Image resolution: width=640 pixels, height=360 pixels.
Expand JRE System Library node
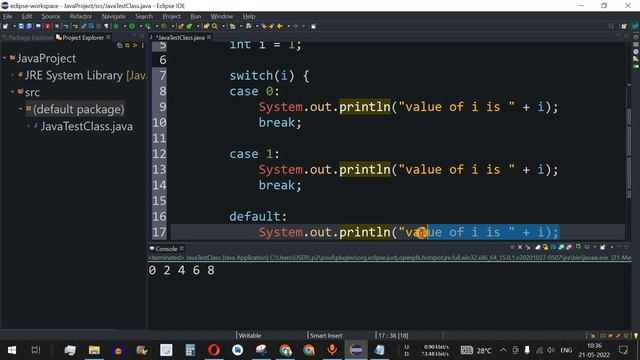pos(13,75)
